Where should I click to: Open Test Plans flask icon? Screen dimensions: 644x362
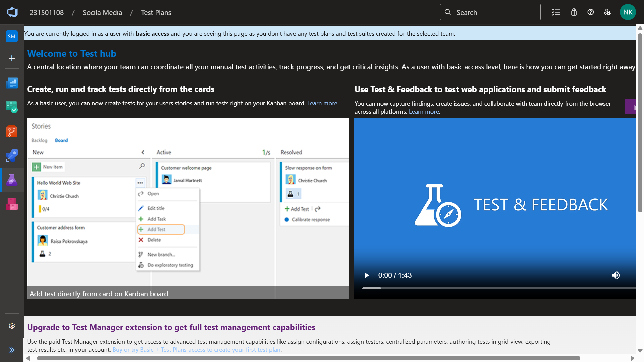tap(12, 180)
